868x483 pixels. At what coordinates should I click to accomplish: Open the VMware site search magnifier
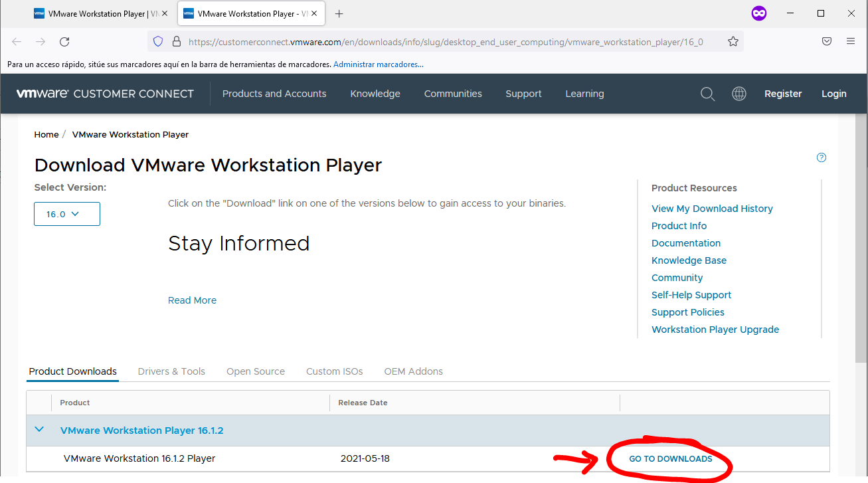point(707,94)
